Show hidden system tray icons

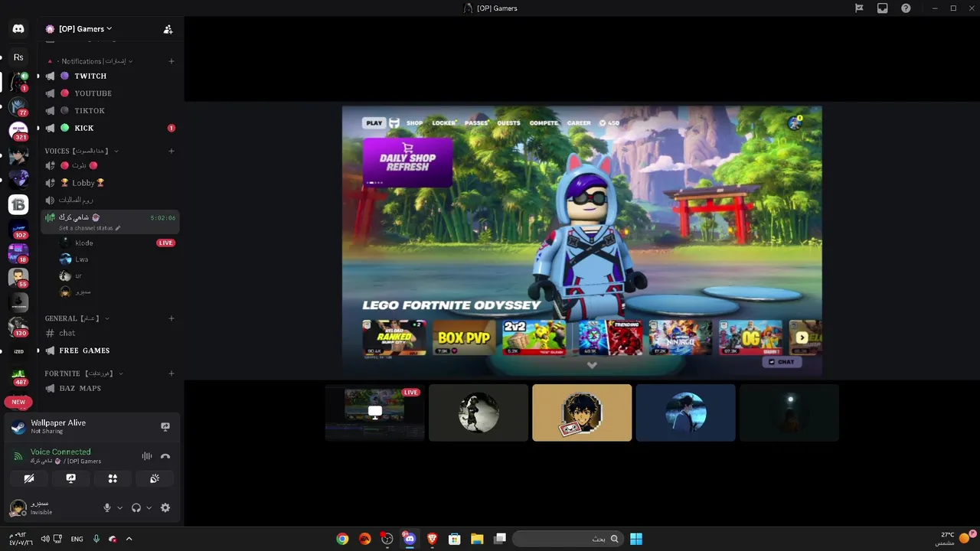[x=129, y=539]
